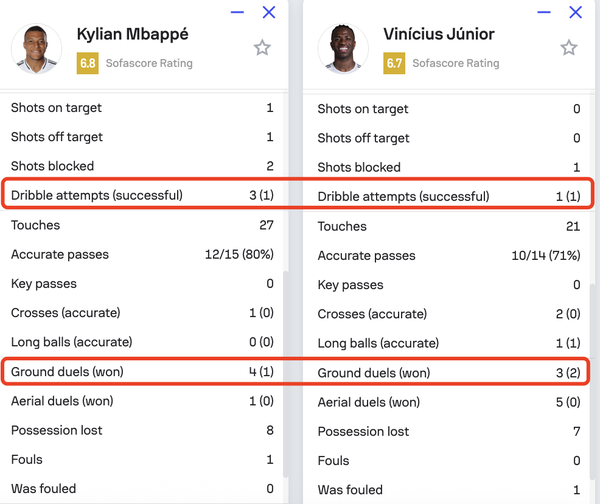
Task: Select Mbappé's Dribble attempts (successful) row
Action: 142,195
